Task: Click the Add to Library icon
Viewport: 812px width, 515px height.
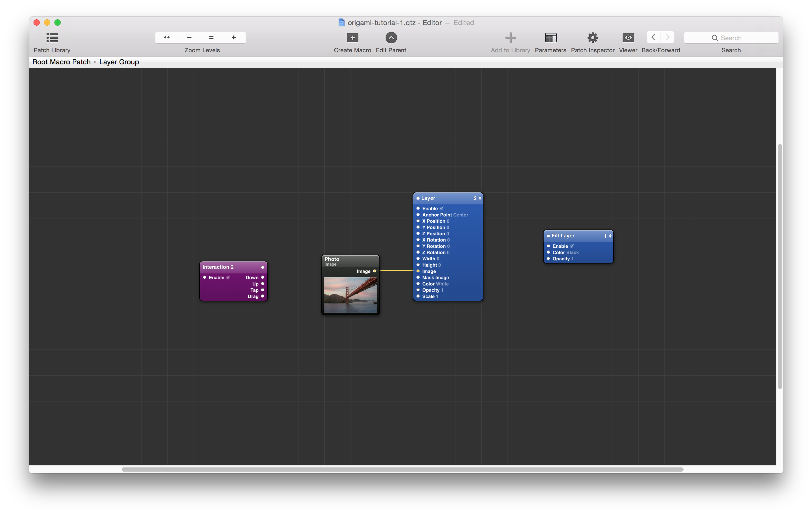Action: point(510,37)
